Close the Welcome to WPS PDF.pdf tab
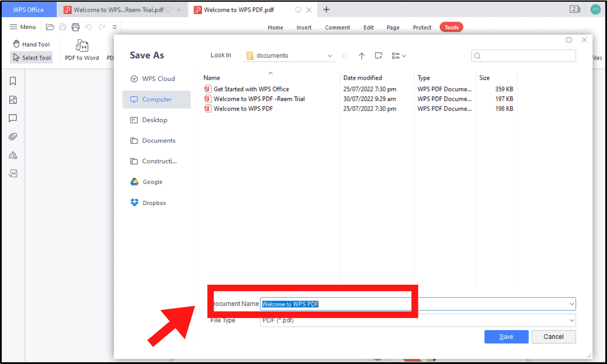This screenshot has height=364, width=607. click(309, 10)
